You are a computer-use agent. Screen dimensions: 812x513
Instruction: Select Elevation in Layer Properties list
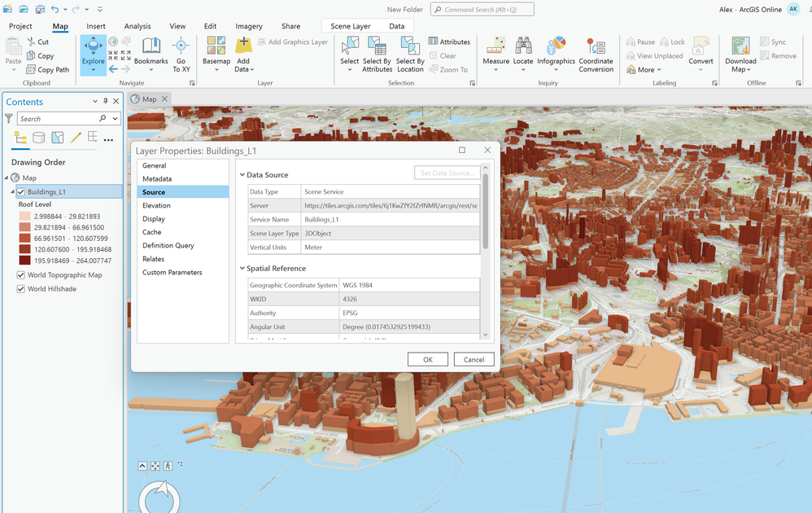156,206
